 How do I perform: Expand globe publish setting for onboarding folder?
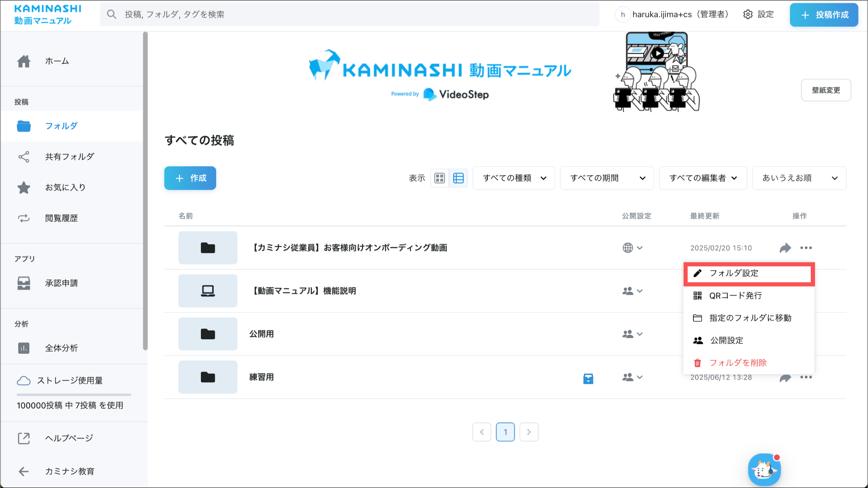point(632,248)
